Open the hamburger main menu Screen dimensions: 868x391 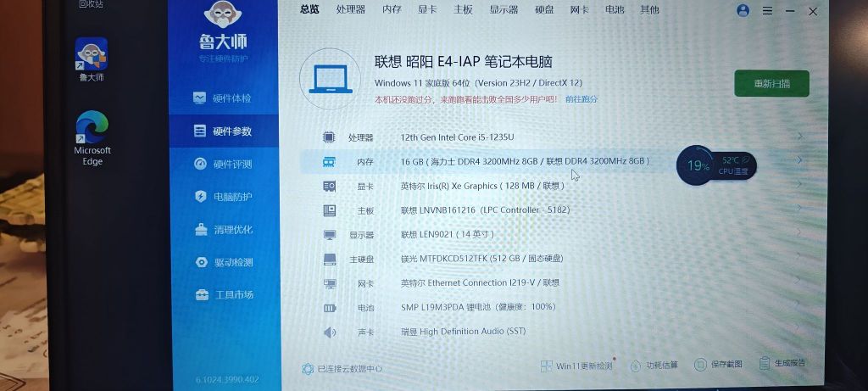click(767, 10)
